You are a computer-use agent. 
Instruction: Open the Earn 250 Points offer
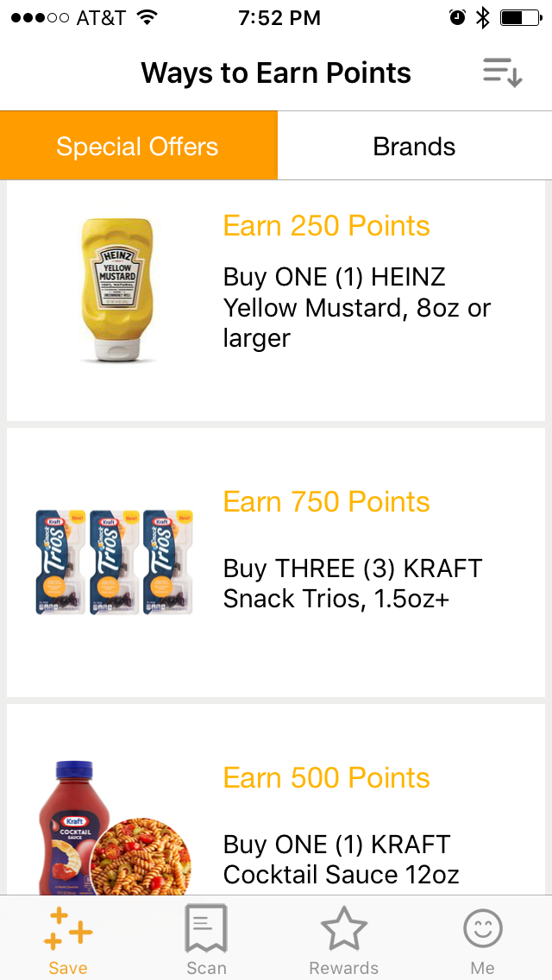tap(326, 226)
